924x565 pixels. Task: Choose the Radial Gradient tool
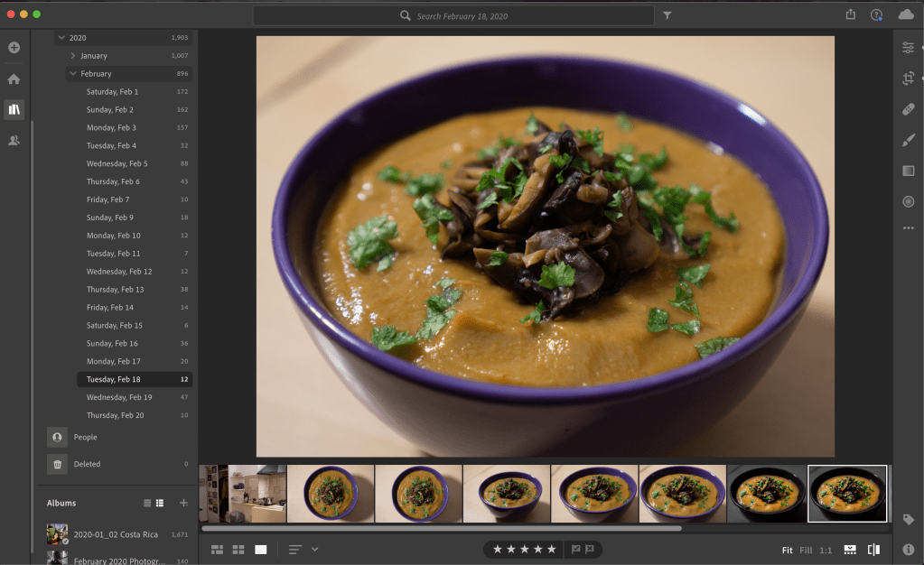coord(909,201)
